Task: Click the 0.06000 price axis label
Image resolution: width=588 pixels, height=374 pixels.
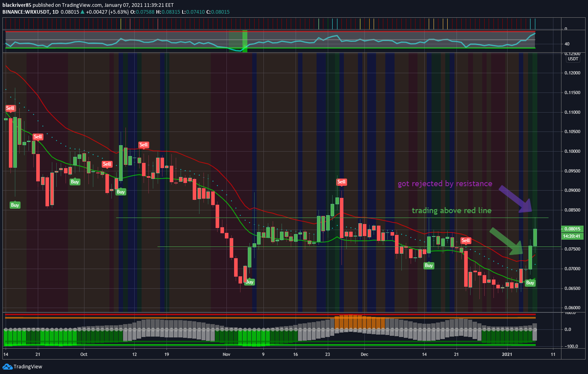Action: click(x=572, y=308)
